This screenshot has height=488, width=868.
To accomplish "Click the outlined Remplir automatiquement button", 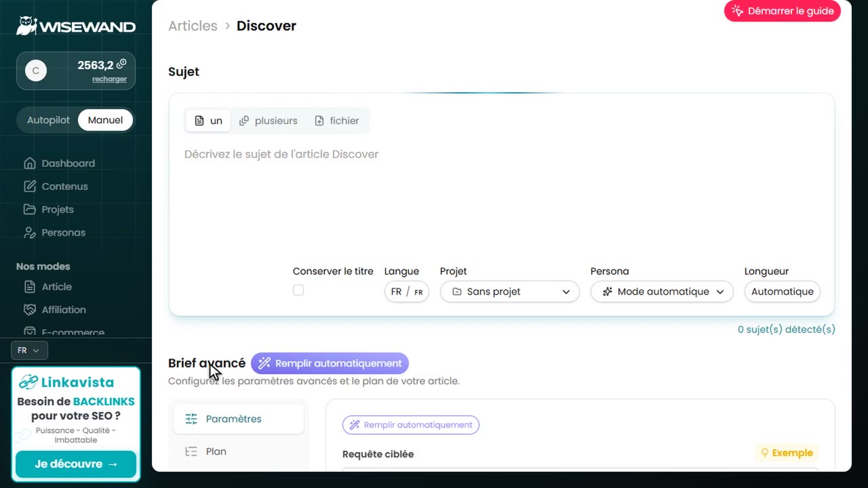I will 411,425.
